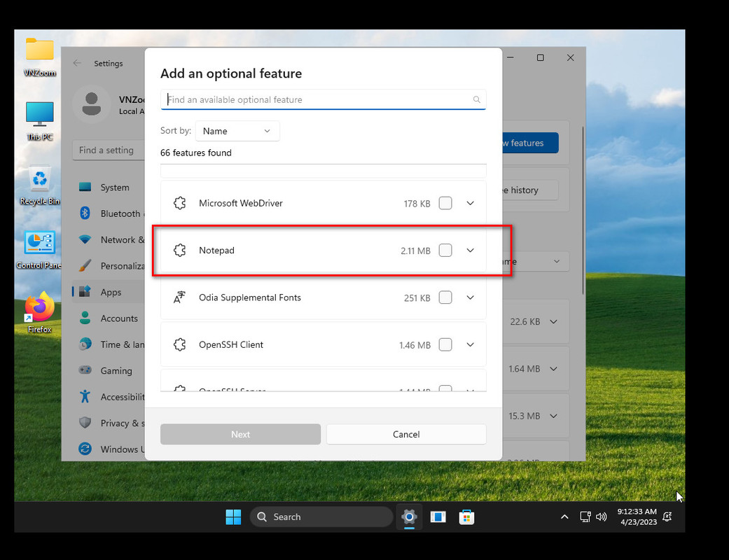Open the volume control in tray
Image resolution: width=729 pixels, height=560 pixels.
click(601, 517)
